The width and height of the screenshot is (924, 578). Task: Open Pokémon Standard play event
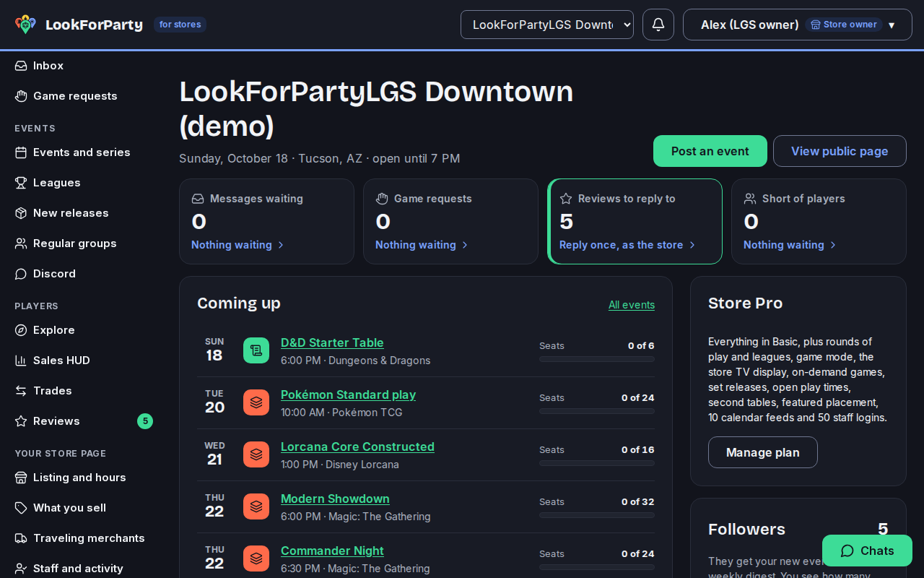click(348, 394)
